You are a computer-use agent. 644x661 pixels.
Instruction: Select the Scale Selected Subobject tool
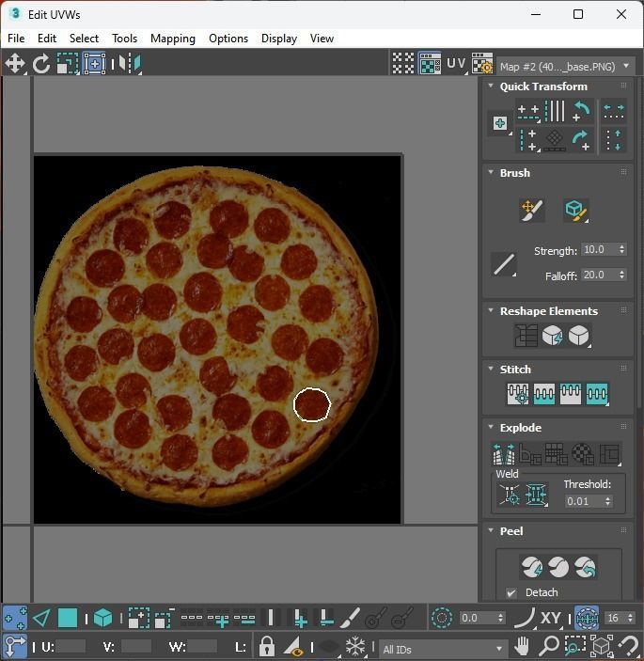point(68,64)
